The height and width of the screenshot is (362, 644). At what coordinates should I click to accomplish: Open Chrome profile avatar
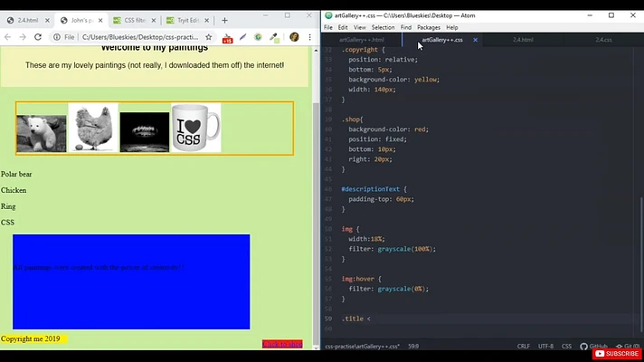click(294, 37)
